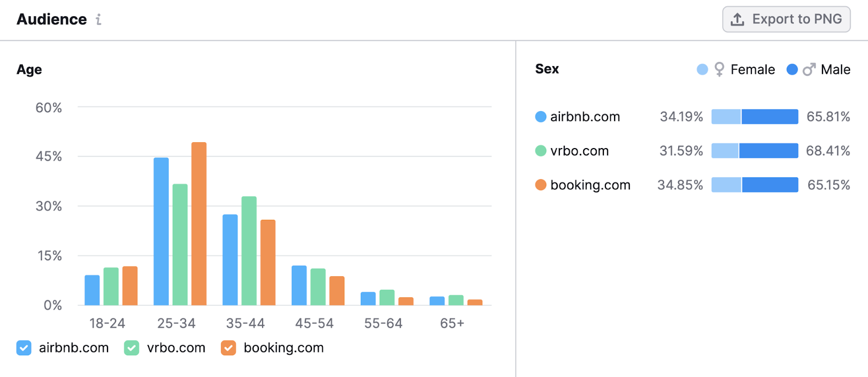
Task: Click the 18-24 axis label
Action: coord(107,323)
